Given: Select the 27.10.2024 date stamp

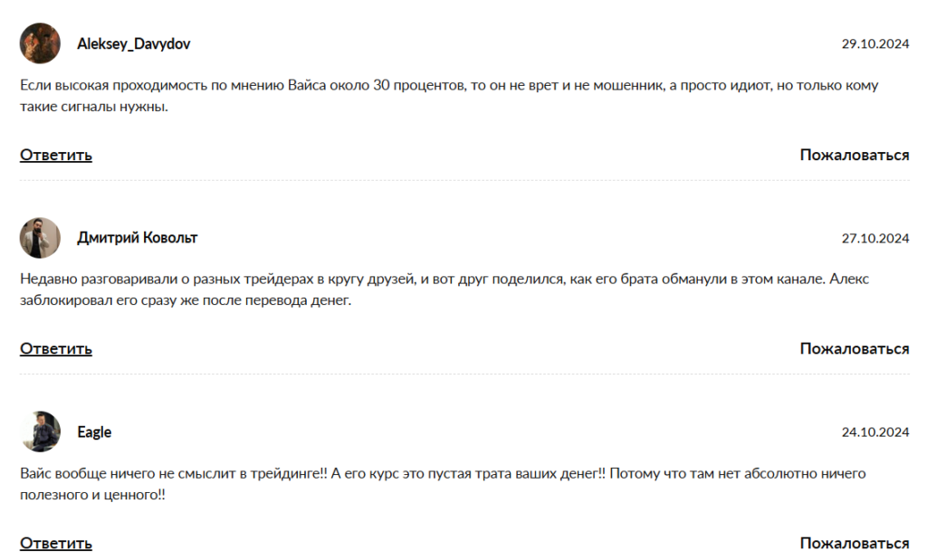Looking at the screenshot, I should (x=874, y=239).
